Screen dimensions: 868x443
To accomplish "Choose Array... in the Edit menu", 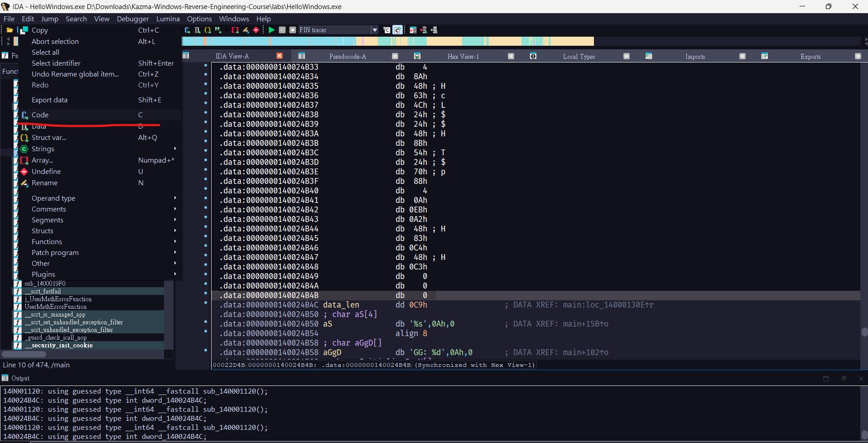I will [x=100, y=160].
